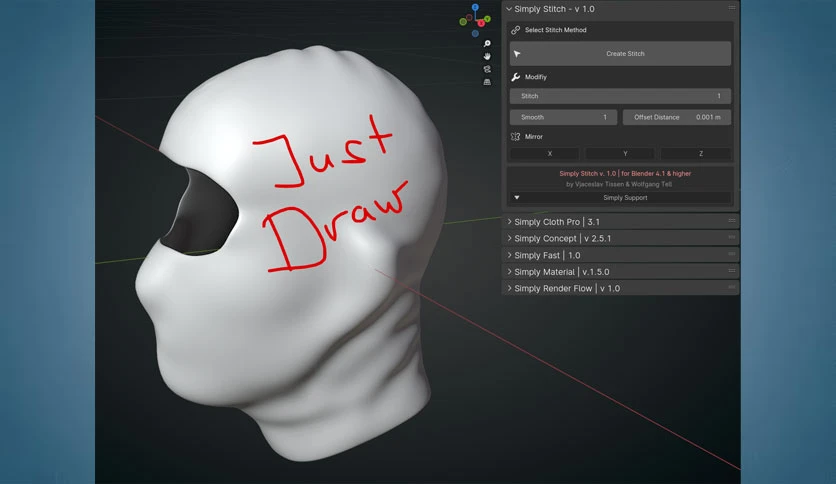Open the Simply Support dropdown
Image resolution: width=836 pixels, height=484 pixels.
(620, 198)
